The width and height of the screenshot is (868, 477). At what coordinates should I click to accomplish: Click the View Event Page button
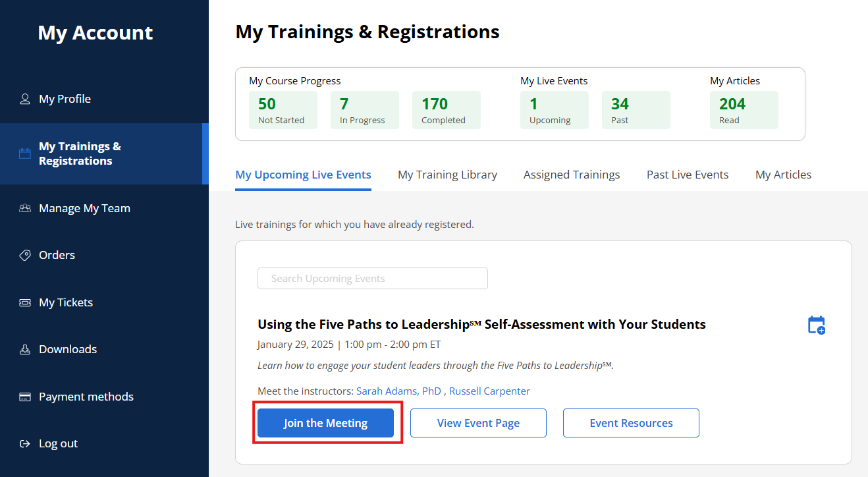(478, 423)
